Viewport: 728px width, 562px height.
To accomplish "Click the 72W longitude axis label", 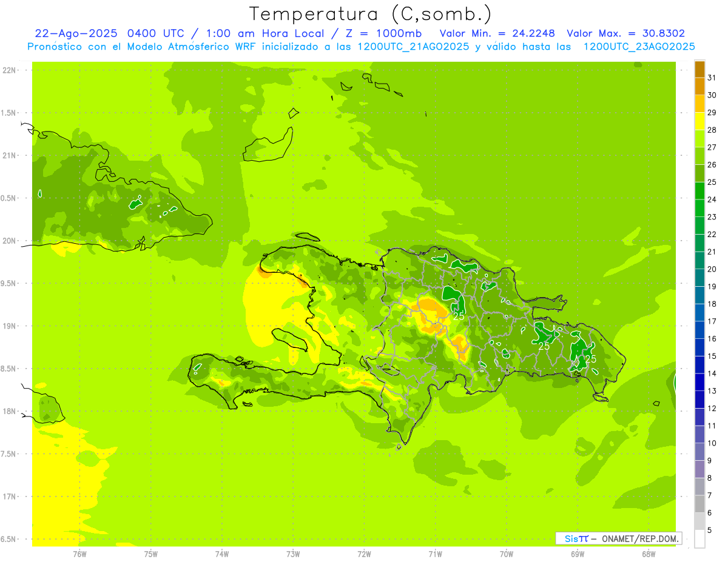I will [364, 554].
